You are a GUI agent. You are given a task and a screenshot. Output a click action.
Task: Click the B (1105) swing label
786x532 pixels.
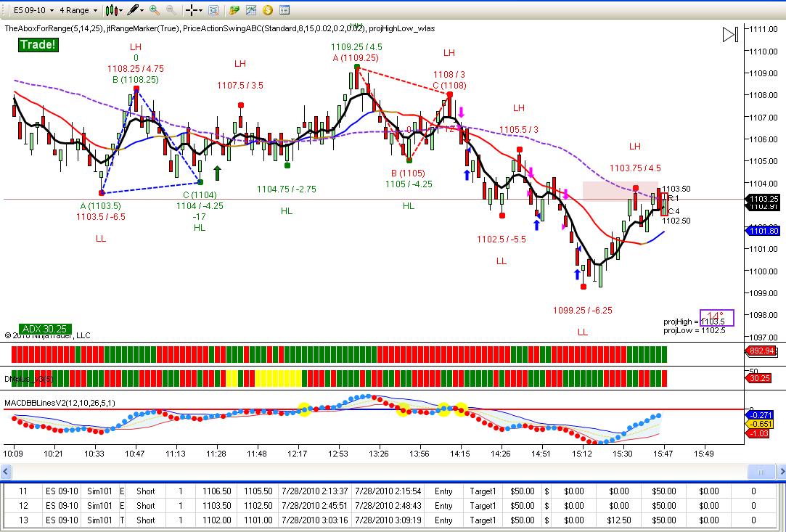(408, 173)
